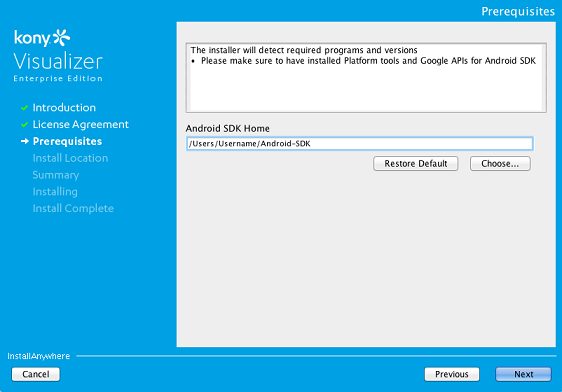Click the Next button
Screen dimensions: 562x392
point(523,374)
